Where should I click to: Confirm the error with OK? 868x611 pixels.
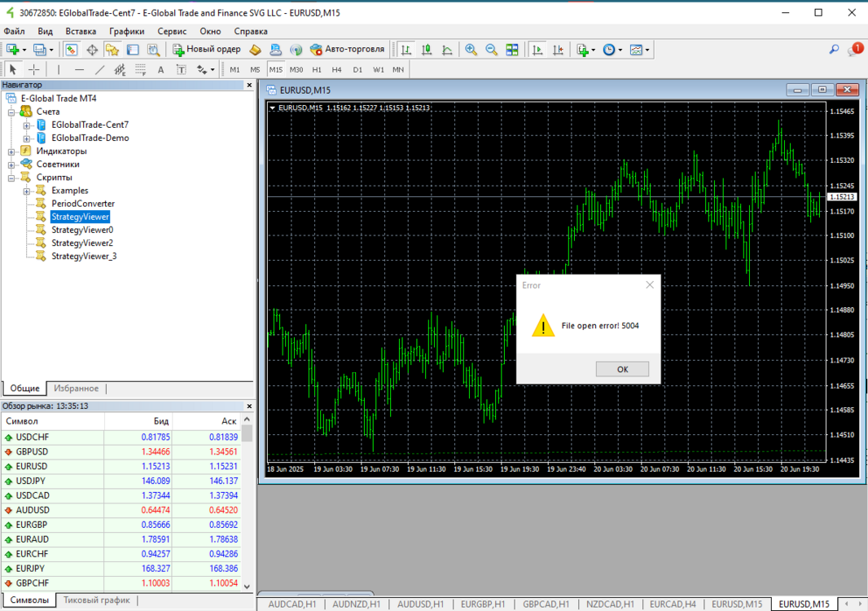(x=622, y=369)
